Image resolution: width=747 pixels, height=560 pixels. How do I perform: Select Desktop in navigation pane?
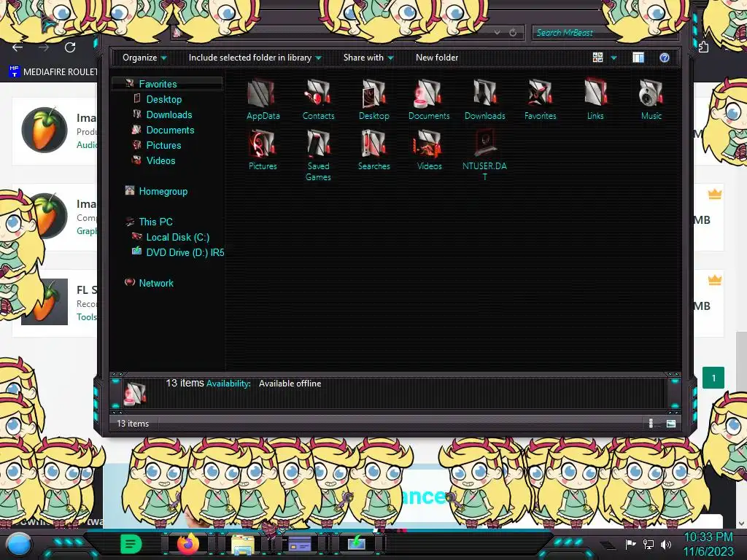tap(164, 99)
